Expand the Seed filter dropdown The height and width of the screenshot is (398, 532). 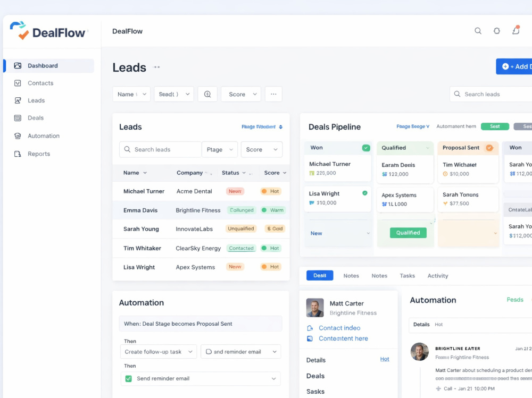[x=174, y=94]
